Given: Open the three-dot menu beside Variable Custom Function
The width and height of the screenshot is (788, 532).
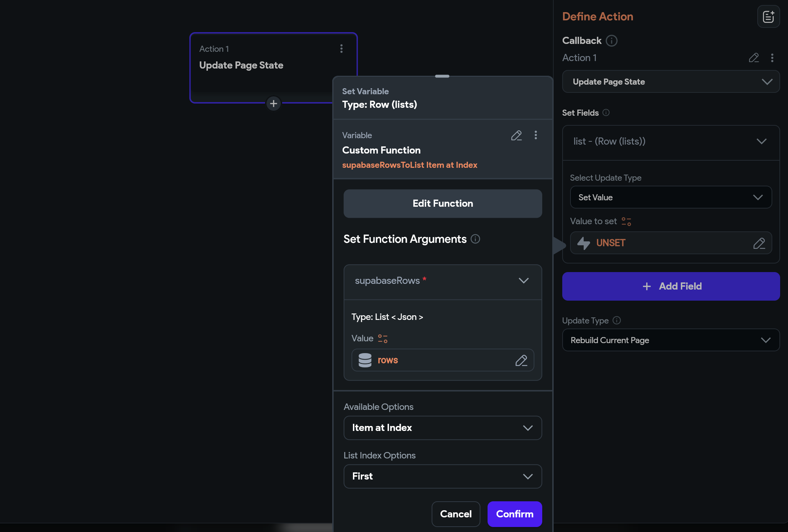Looking at the screenshot, I should pos(535,135).
